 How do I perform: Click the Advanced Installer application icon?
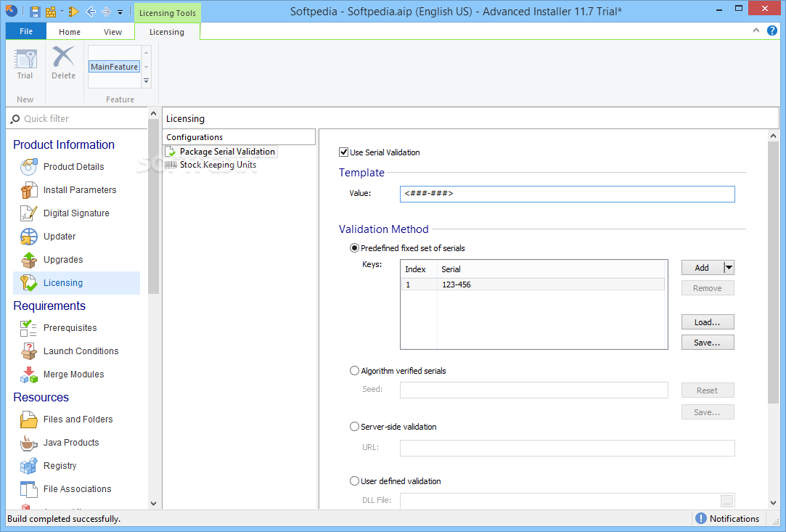[12, 11]
